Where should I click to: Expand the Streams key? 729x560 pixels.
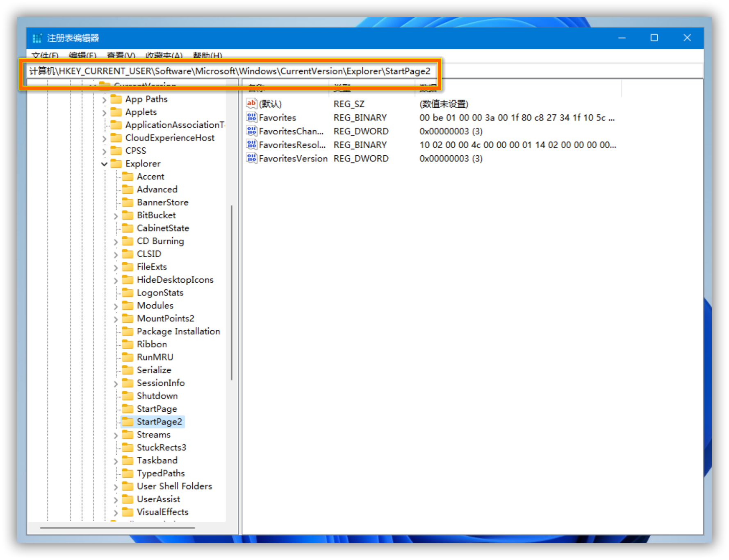(x=116, y=435)
